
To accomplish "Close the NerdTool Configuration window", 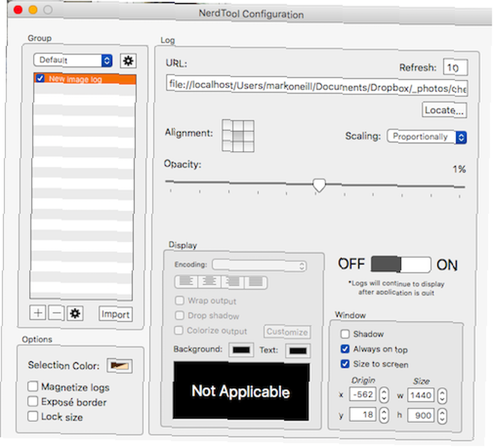I will (x=18, y=10).
